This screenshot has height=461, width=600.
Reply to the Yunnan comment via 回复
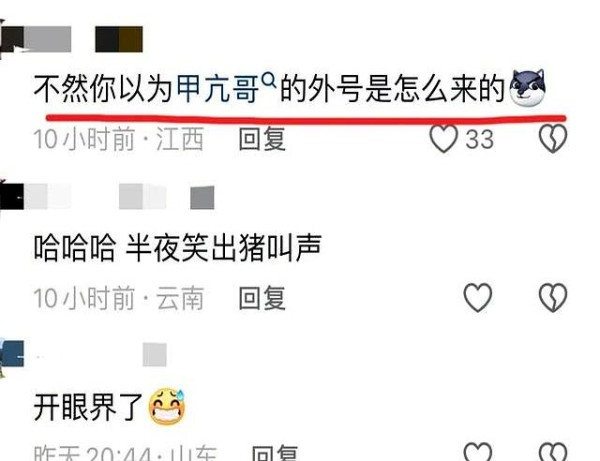(262, 298)
